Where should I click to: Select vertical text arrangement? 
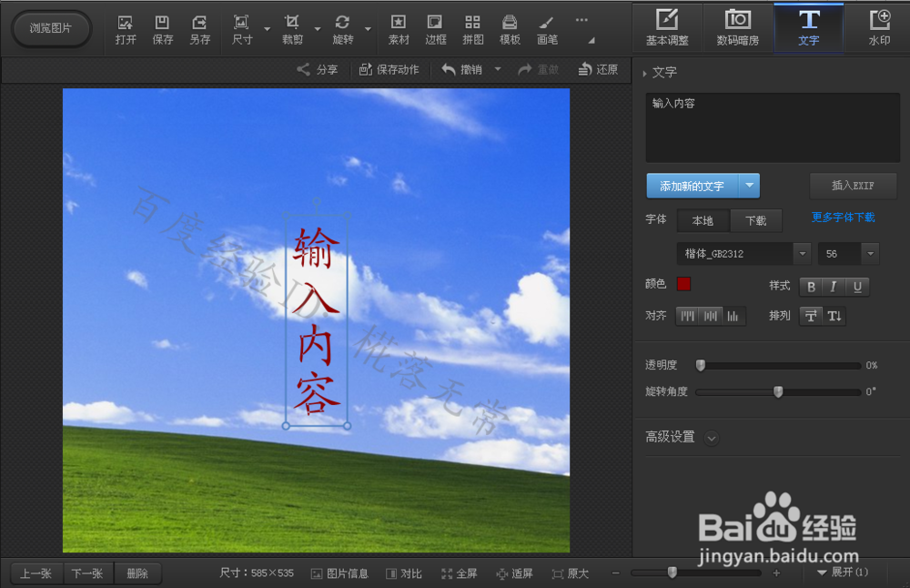[x=834, y=317]
